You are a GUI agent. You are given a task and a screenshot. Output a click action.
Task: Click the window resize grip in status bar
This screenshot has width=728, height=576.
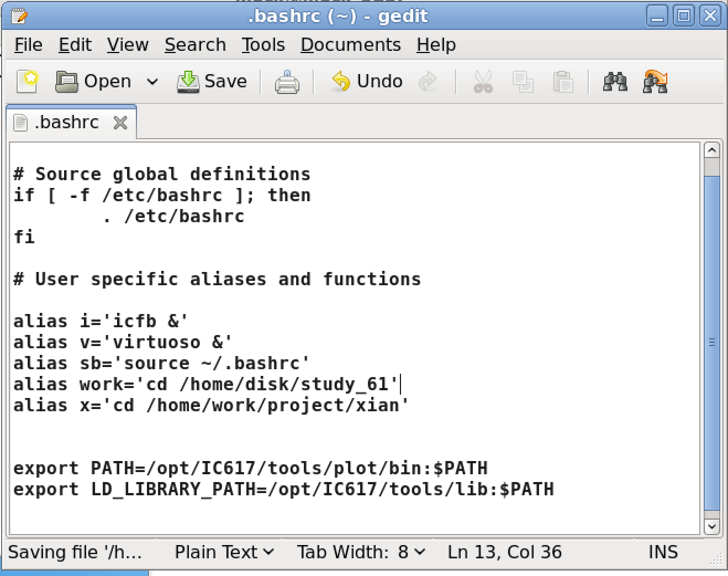[x=716, y=559]
